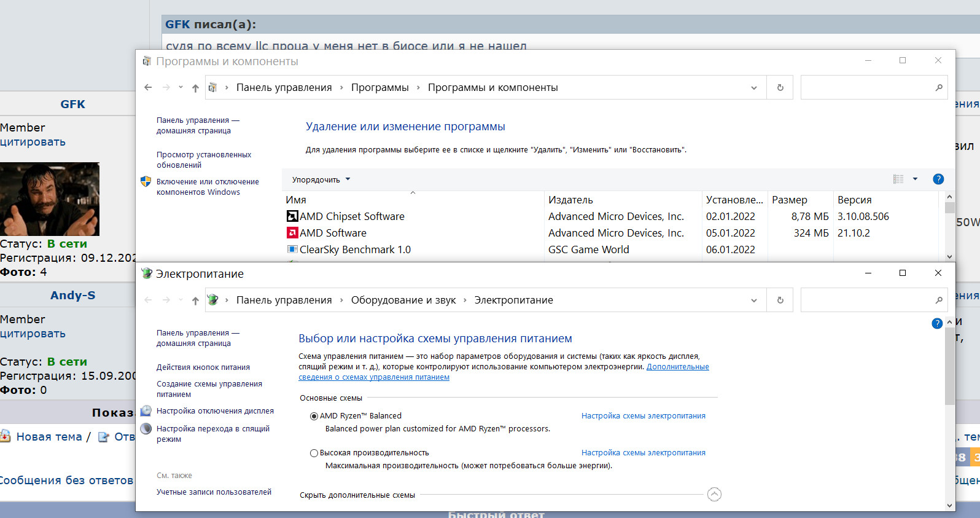Screen dimensions: 980x518
Task: Open Включение или отключение компонентов Windows
Action: click(208, 187)
